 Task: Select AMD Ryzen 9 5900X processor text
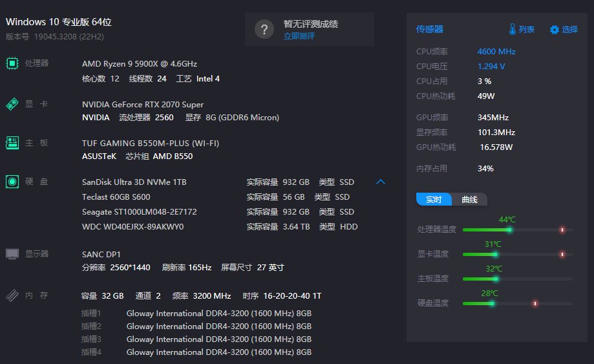pos(140,63)
